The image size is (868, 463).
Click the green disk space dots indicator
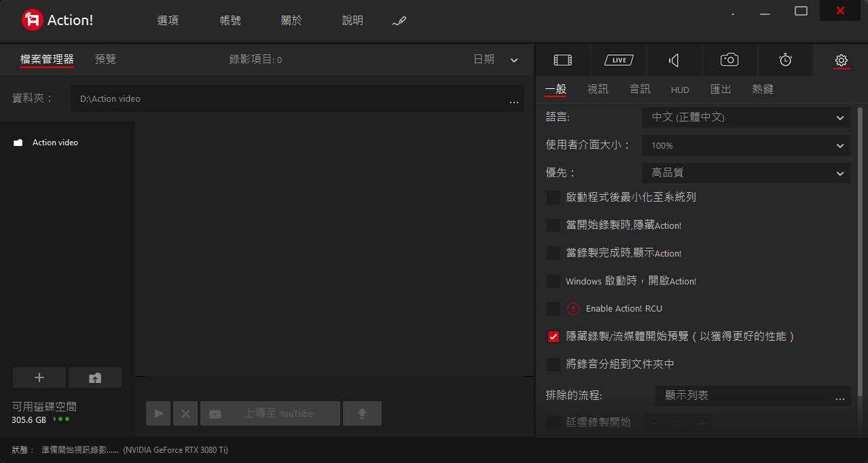coord(62,419)
